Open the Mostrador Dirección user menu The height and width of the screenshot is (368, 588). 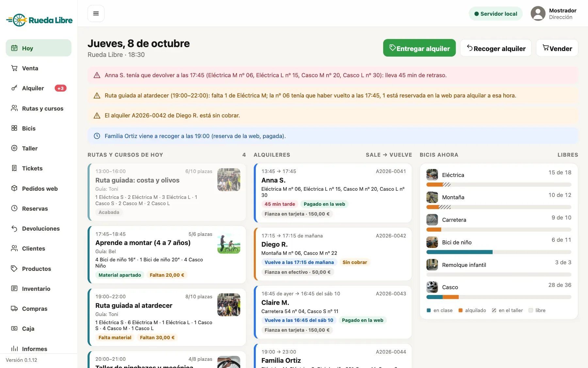coord(554,13)
